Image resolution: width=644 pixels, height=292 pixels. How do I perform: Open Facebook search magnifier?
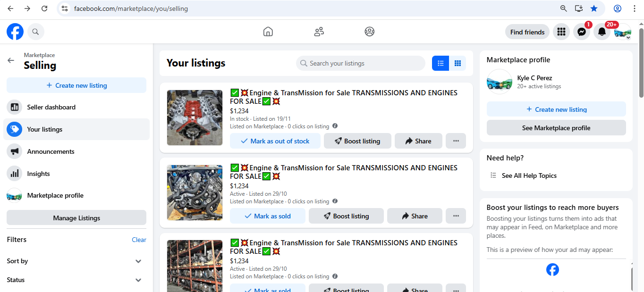coord(36,32)
